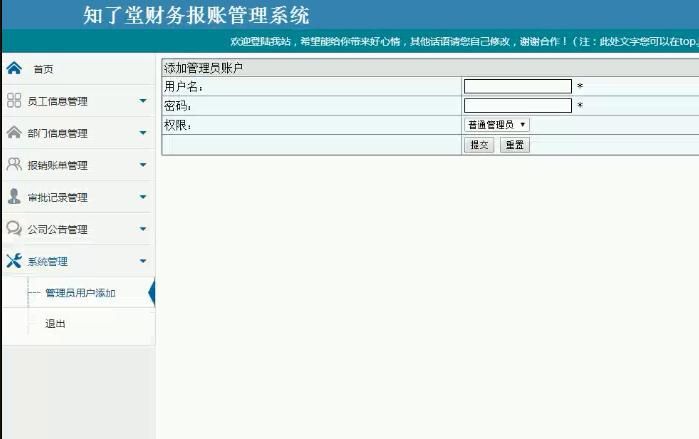Click the 知了堂财务报账管理系统 title
This screenshot has width=699, height=439.
pos(196,15)
